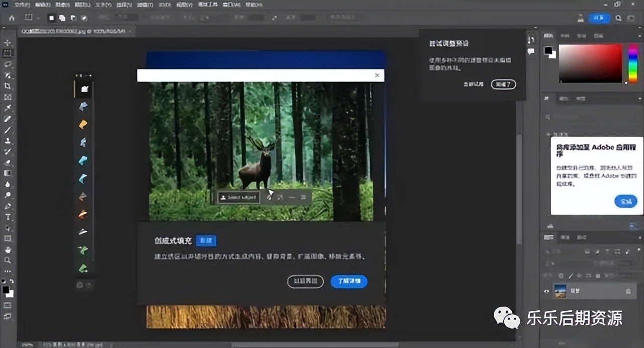The height and width of the screenshot is (348, 644).
Task: Choose Add to Selection mode
Action: pyautogui.click(x=62, y=18)
